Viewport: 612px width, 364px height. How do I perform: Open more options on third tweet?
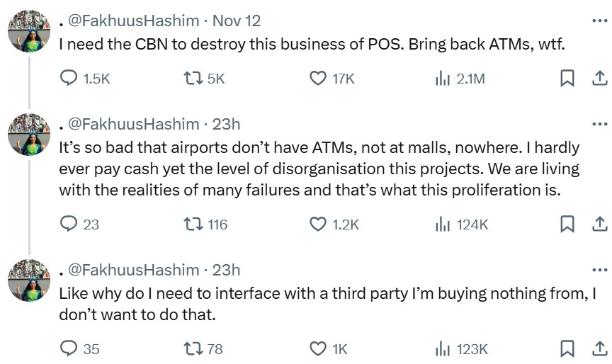599,270
